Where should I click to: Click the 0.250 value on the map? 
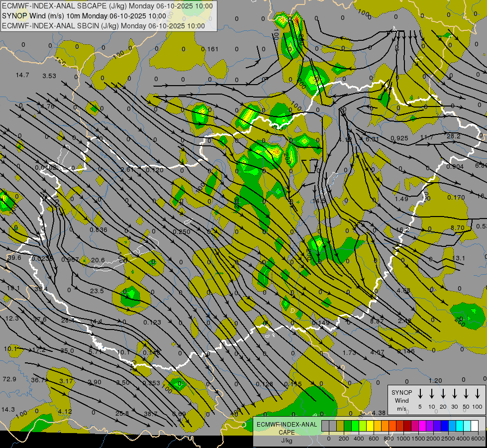pyautogui.click(x=182, y=231)
